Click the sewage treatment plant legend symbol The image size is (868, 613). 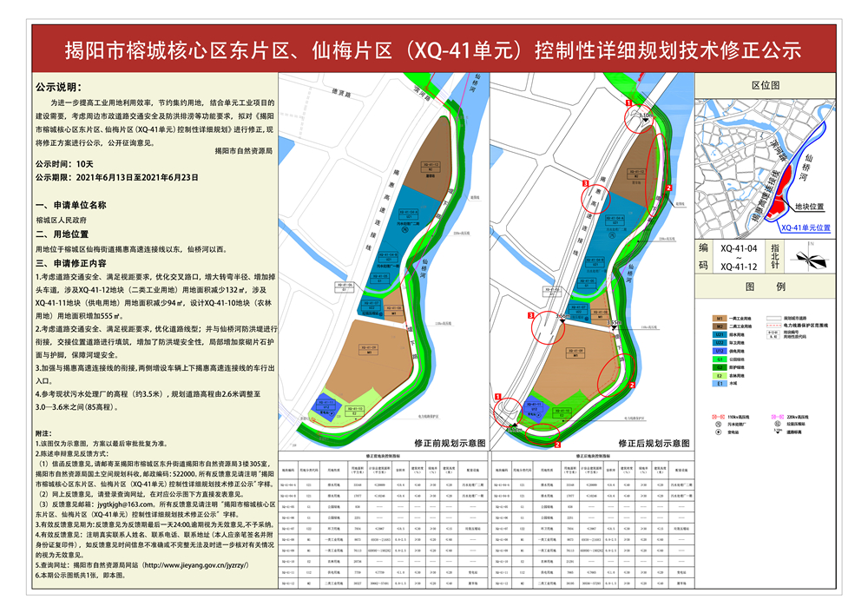click(718, 425)
